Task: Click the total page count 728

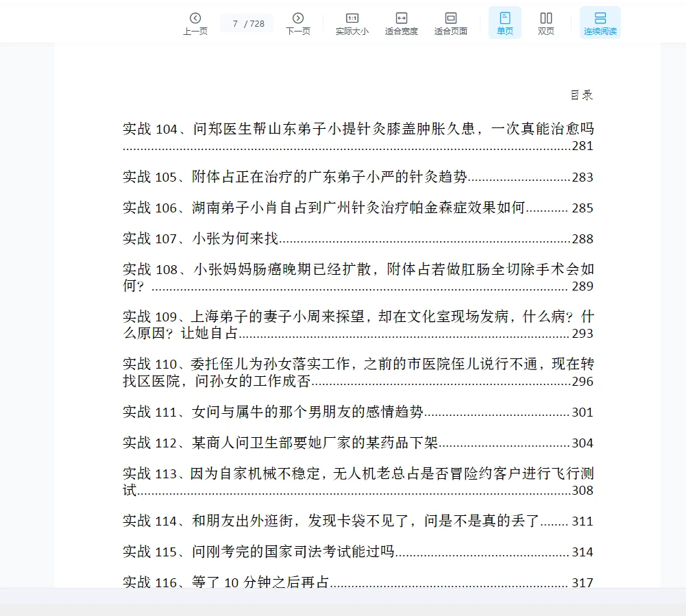Action: [x=257, y=23]
